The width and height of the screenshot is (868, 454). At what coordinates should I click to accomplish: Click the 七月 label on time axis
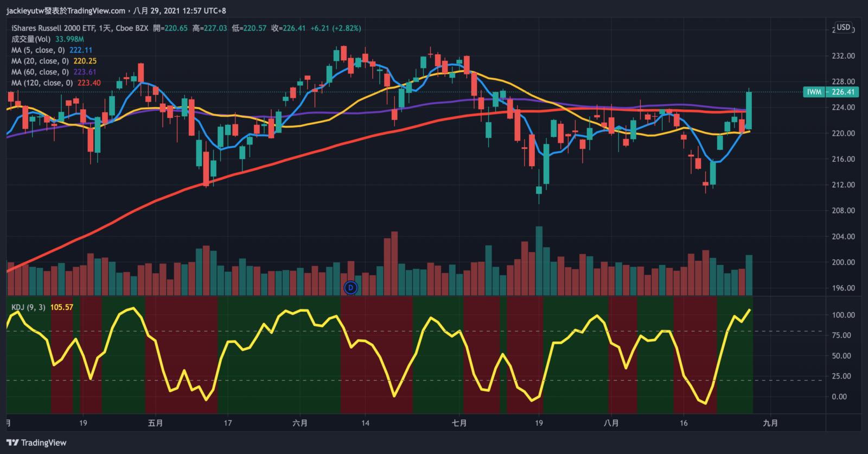pyautogui.click(x=459, y=423)
